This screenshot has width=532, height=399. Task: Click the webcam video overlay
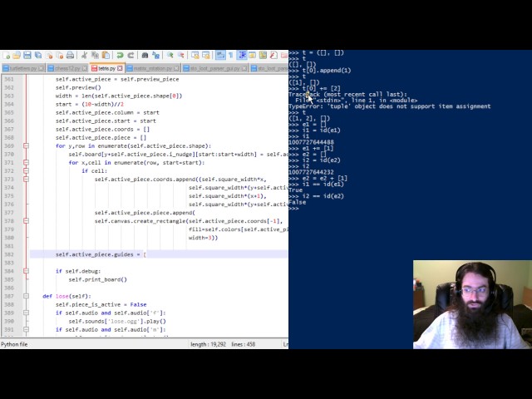click(x=472, y=305)
